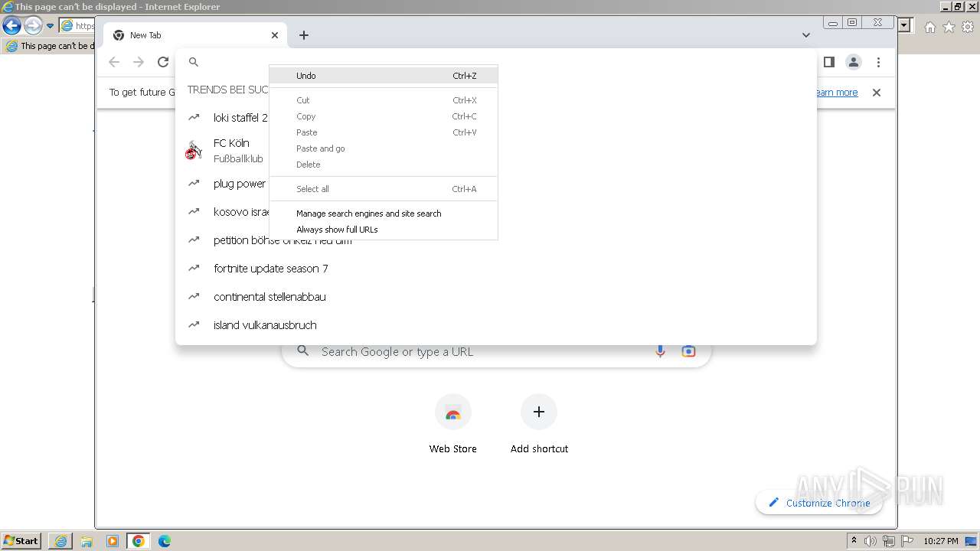
Task: Select fortnite update season 7 suggestion
Action: (x=495, y=269)
